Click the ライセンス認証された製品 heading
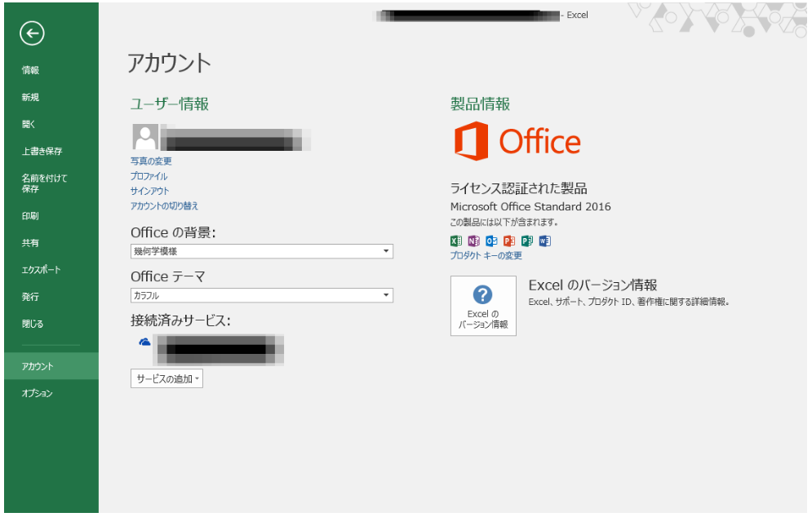 pyautogui.click(x=518, y=188)
